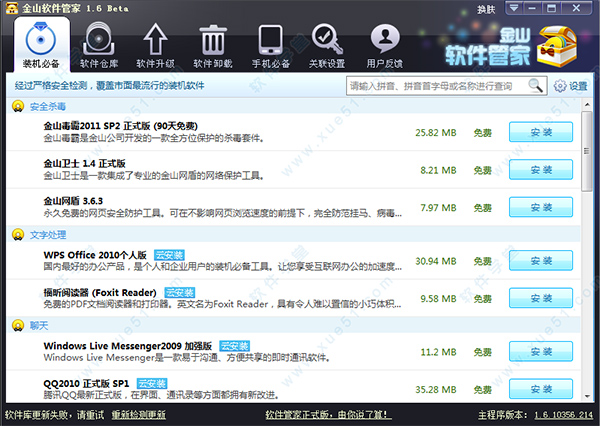Click the version number 1.6.10356.214 link
600x426 pixels.
point(564,415)
